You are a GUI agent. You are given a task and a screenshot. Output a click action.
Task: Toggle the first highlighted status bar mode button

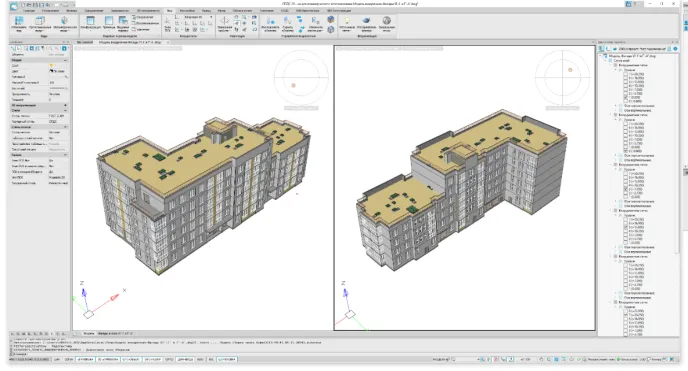coord(85,359)
